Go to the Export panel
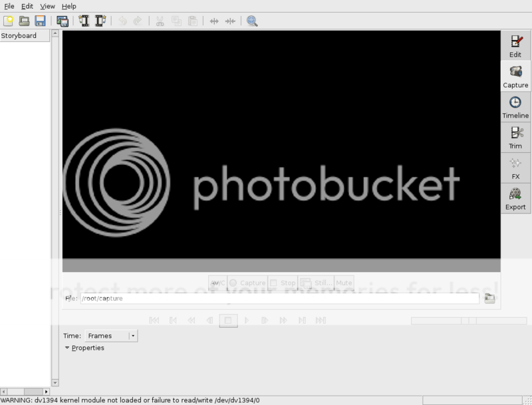The width and height of the screenshot is (532, 405). (x=515, y=199)
